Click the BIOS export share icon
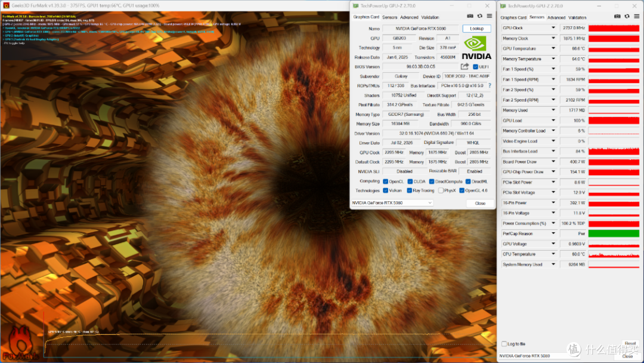The height and width of the screenshot is (363, 644). point(465,67)
